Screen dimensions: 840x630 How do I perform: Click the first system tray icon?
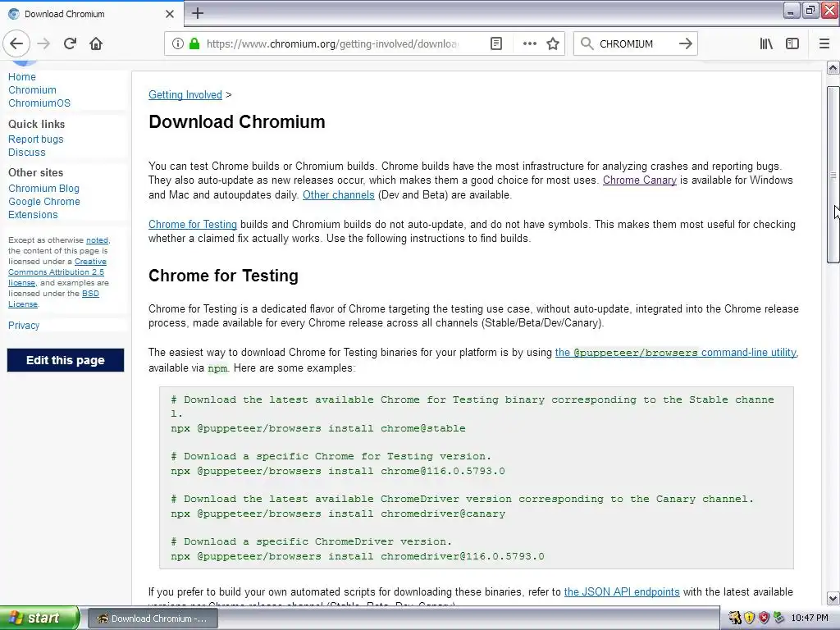(x=734, y=618)
